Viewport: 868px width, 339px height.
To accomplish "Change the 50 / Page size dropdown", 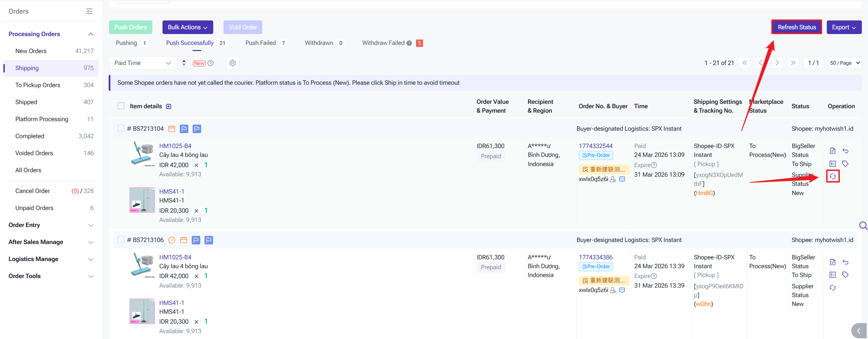I will (844, 63).
